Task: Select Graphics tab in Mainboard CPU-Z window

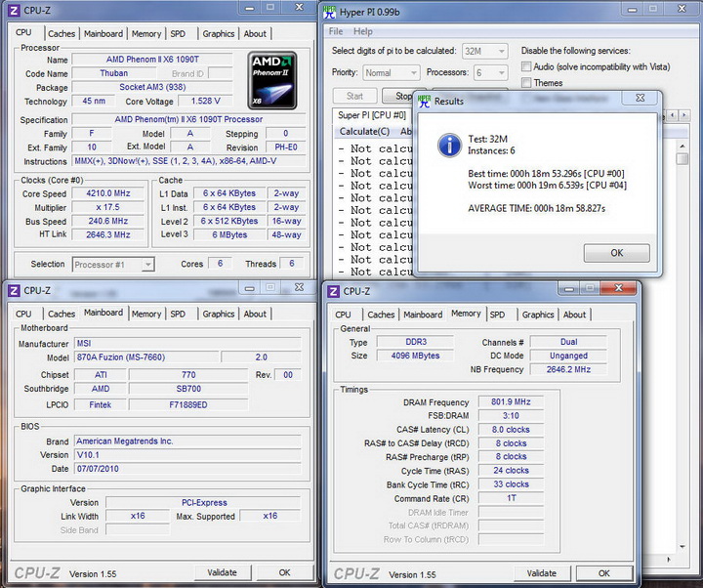Action: coord(219,314)
